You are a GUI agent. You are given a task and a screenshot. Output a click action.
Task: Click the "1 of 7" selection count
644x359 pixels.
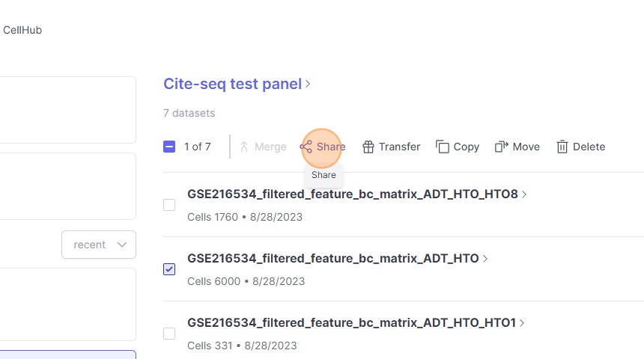pos(198,147)
